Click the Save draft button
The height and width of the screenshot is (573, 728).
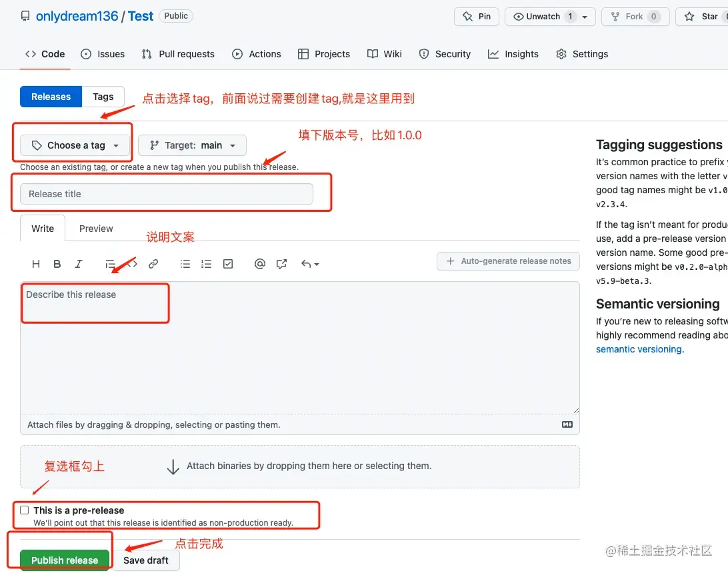click(146, 560)
